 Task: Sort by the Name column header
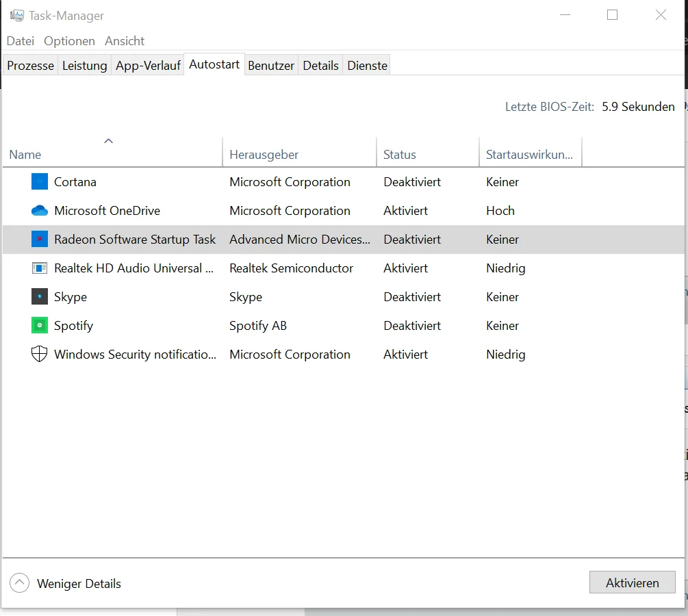(x=113, y=152)
